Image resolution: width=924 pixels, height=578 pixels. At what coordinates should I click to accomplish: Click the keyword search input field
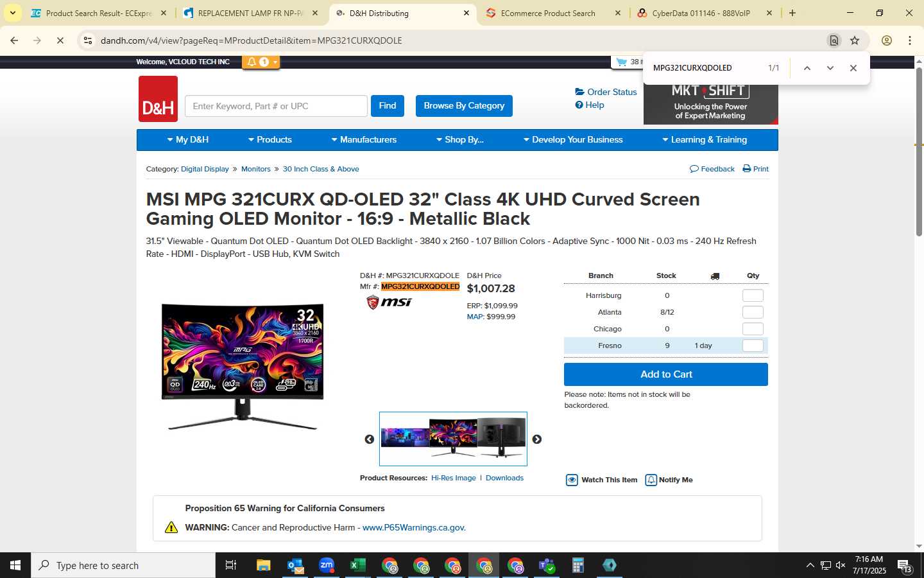pos(276,106)
